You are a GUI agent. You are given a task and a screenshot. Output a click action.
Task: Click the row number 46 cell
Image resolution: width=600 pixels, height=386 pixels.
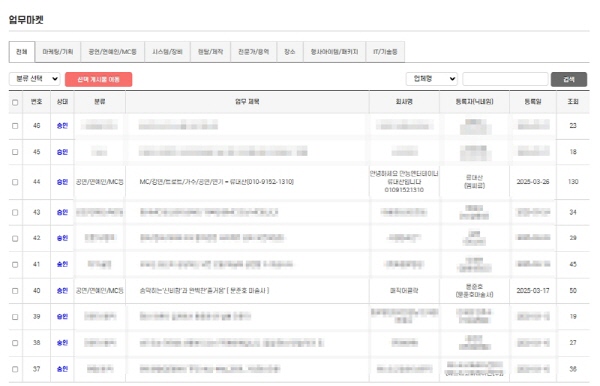pos(36,125)
